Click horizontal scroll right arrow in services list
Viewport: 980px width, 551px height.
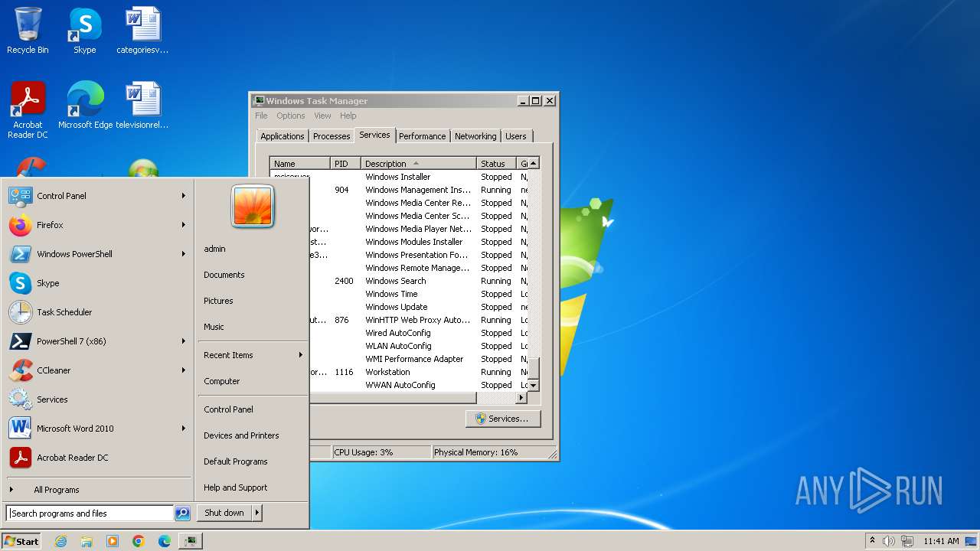pos(522,398)
